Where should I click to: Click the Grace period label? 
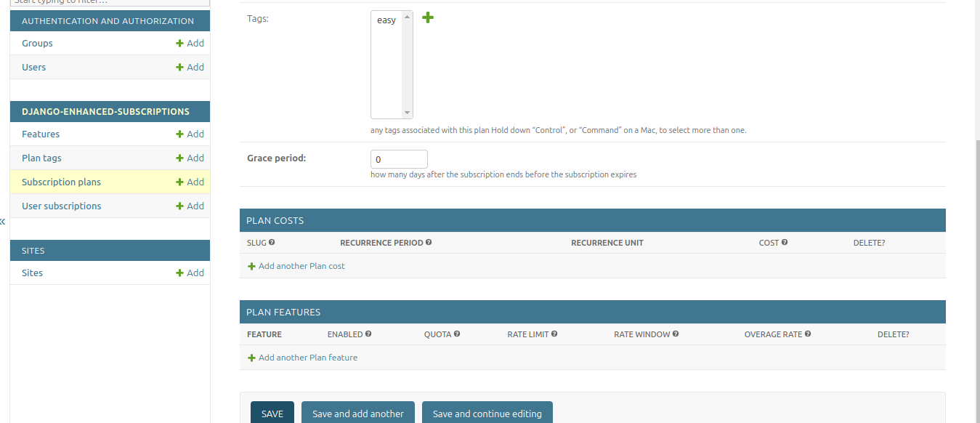277,158
